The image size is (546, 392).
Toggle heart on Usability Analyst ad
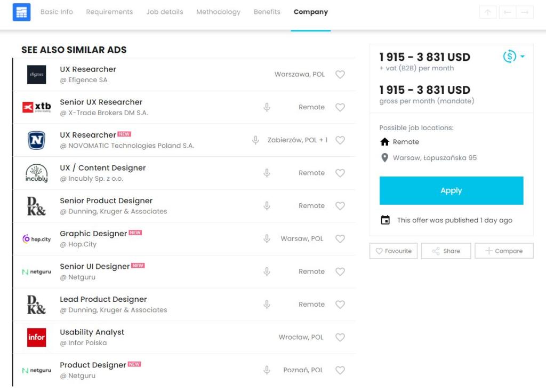click(x=340, y=337)
